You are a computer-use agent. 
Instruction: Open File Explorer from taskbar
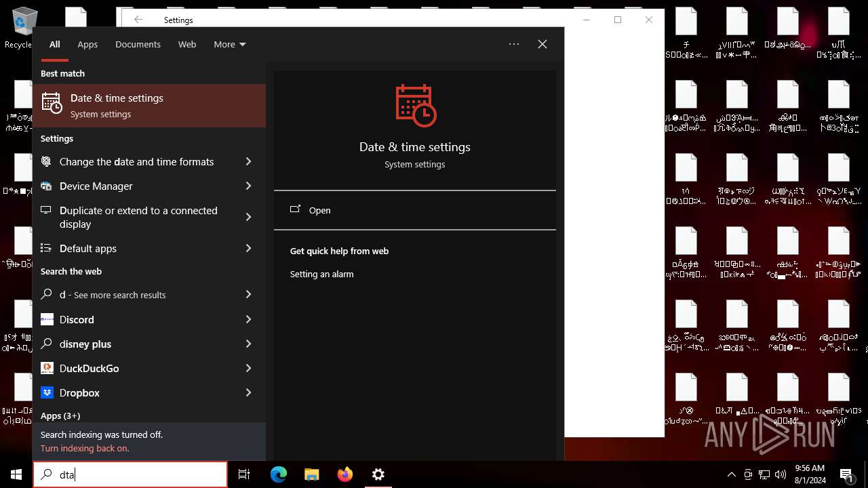[x=311, y=474]
